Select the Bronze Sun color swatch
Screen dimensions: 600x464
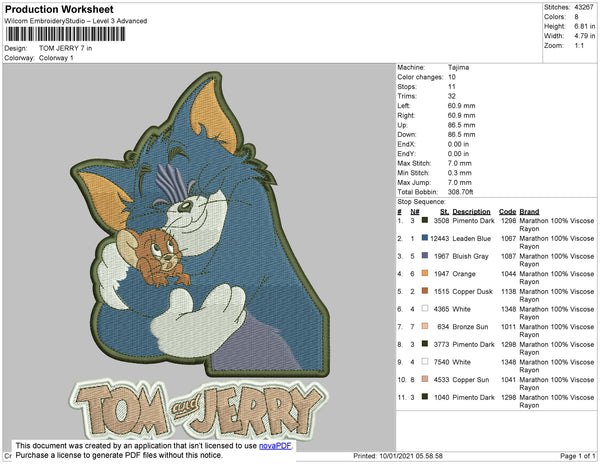pyautogui.click(x=425, y=326)
